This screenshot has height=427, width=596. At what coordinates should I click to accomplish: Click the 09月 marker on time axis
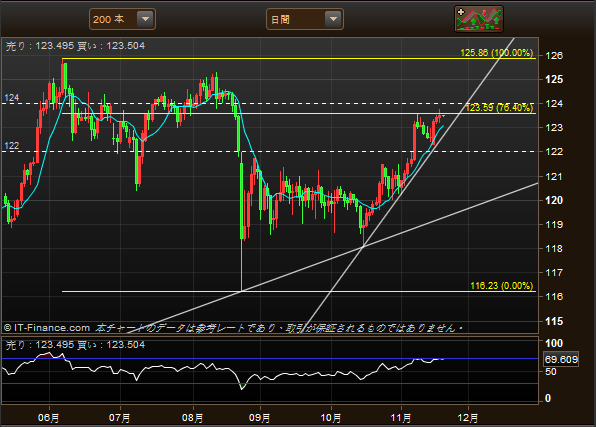point(260,418)
